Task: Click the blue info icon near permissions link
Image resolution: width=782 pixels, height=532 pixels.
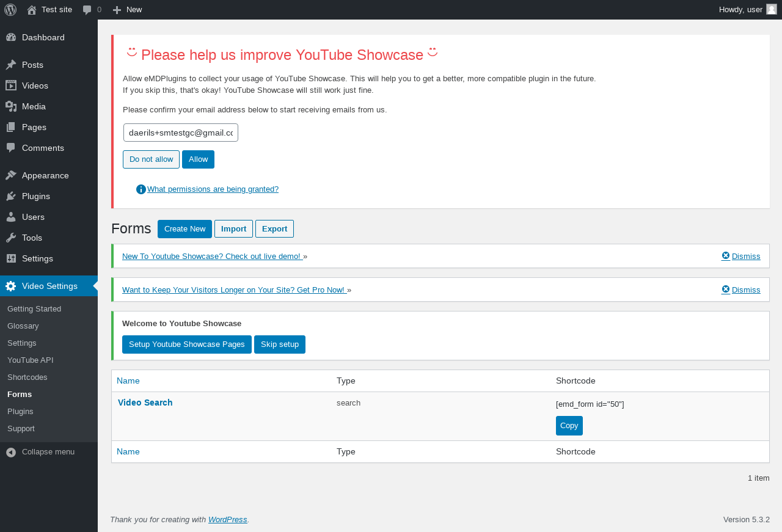Action: (141, 189)
